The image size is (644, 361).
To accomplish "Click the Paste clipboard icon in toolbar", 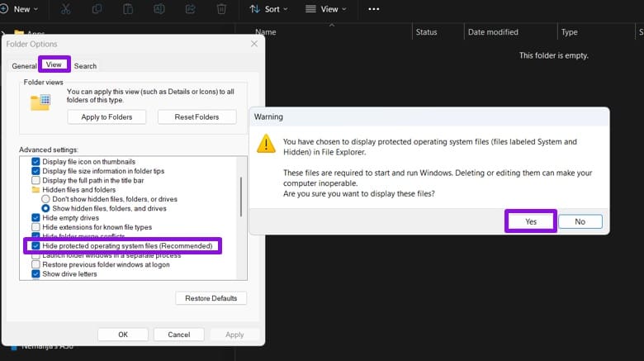I will 128,9.
